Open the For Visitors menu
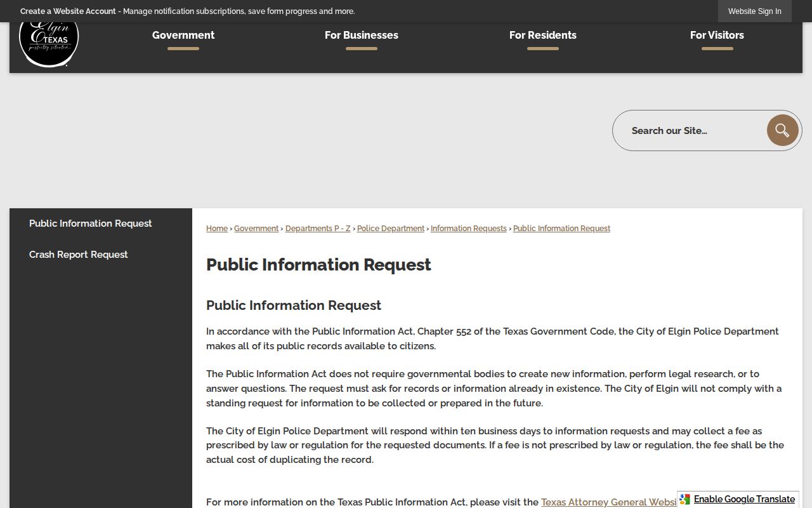Screen dimensions: 812x508 (717, 36)
